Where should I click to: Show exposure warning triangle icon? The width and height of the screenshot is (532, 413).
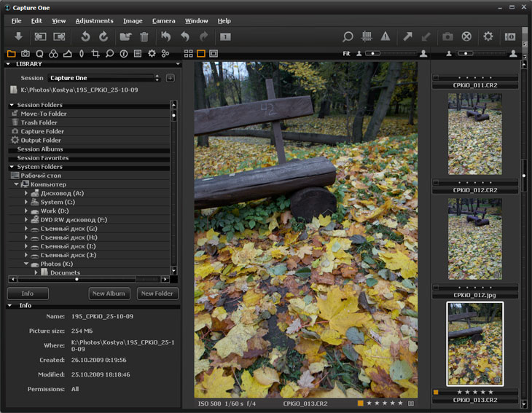click(x=386, y=36)
